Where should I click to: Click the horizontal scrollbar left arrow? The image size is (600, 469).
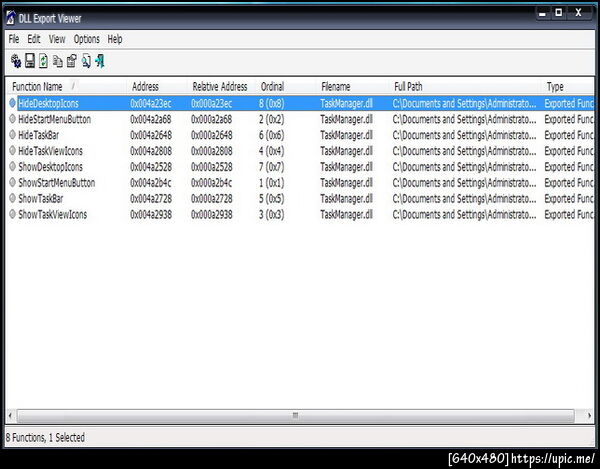pos(10,415)
